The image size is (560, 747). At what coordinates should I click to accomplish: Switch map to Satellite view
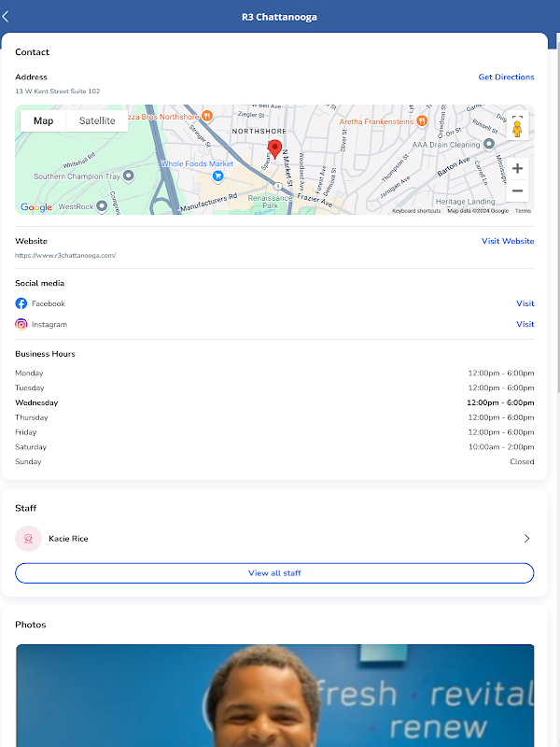click(x=97, y=121)
